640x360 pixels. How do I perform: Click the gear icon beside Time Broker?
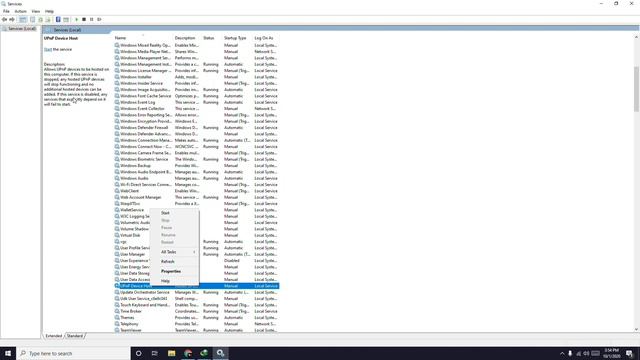pos(117,311)
